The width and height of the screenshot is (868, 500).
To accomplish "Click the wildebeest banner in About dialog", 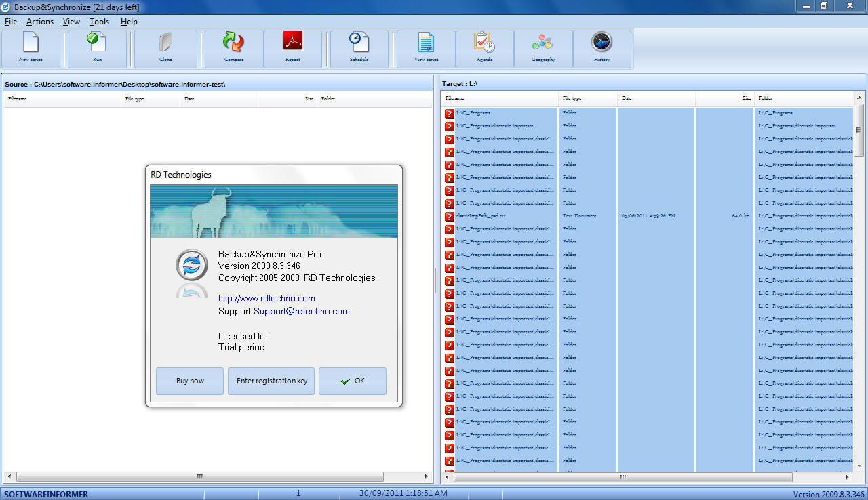I will point(274,211).
